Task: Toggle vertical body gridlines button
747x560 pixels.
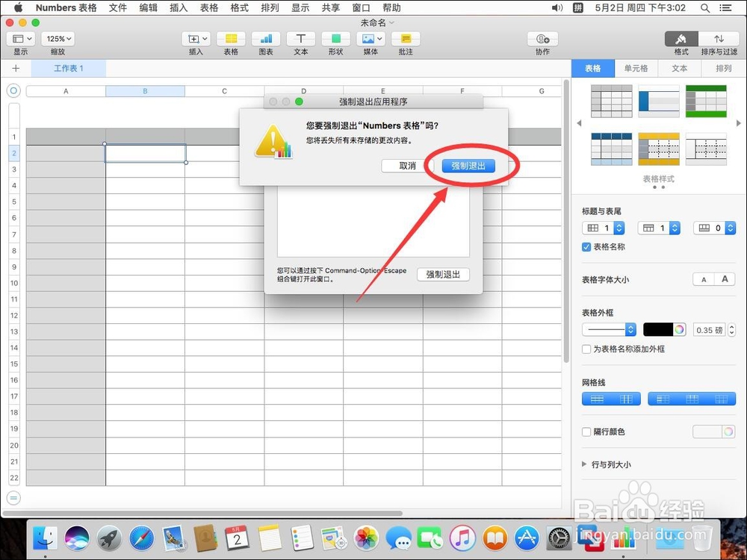Action: pyautogui.click(x=626, y=399)
